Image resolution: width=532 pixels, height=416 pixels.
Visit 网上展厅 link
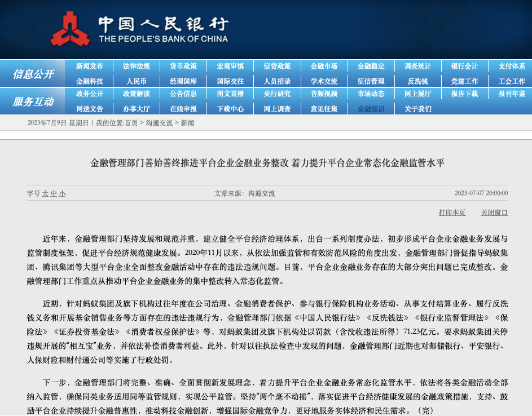pos(417,94)
